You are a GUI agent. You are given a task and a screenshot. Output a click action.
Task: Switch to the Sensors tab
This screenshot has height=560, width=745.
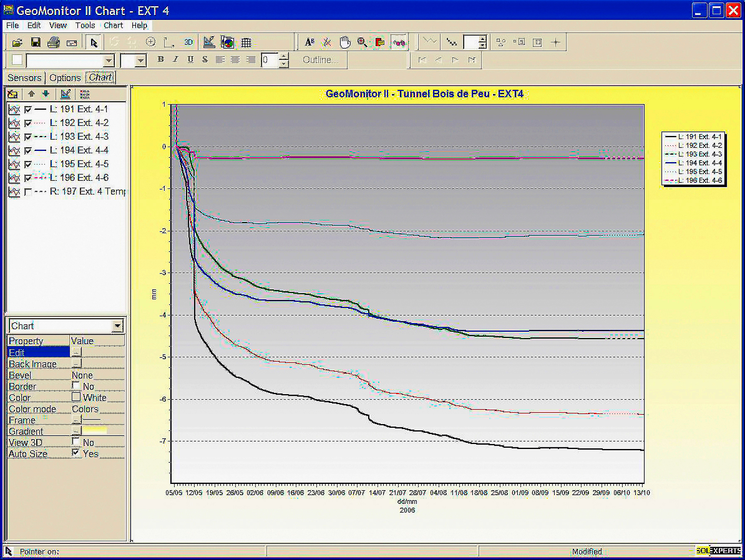(25, 78)
